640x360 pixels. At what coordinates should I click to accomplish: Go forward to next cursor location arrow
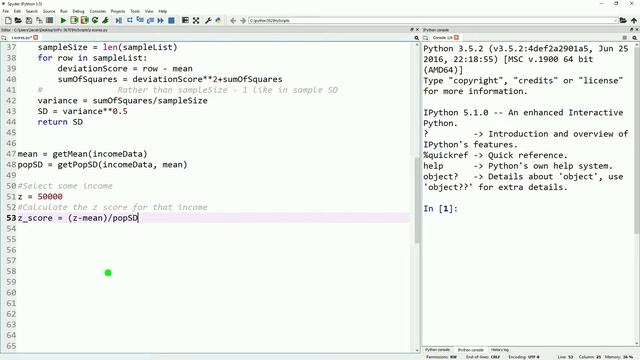tap(243, 20)
